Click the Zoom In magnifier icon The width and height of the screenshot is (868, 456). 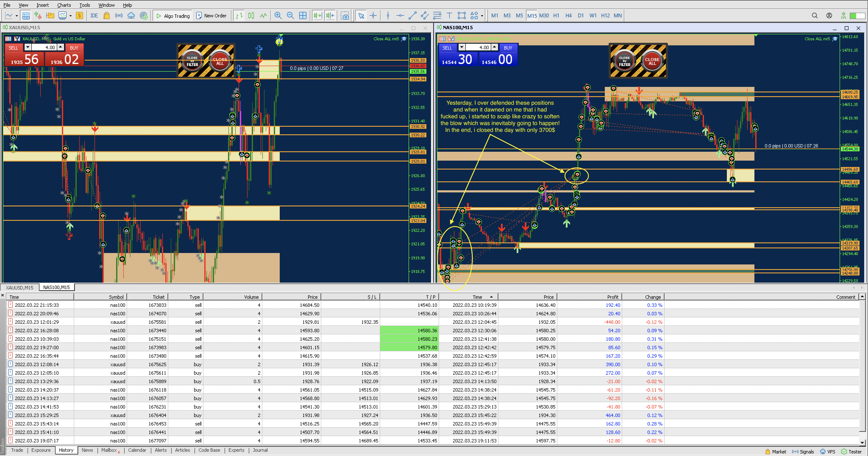278,15
